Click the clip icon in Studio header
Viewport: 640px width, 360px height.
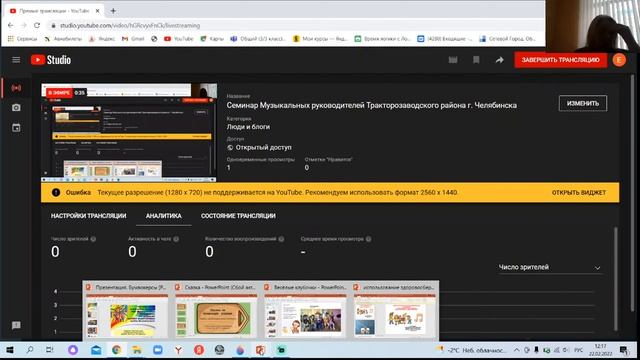453,60
